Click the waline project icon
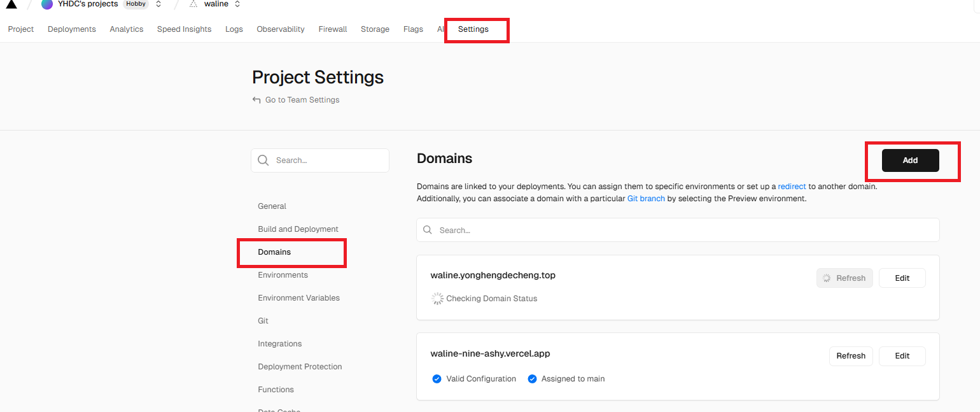Image resolution: width=980 pixels, height=412 pixels. [x=193, y=4]
